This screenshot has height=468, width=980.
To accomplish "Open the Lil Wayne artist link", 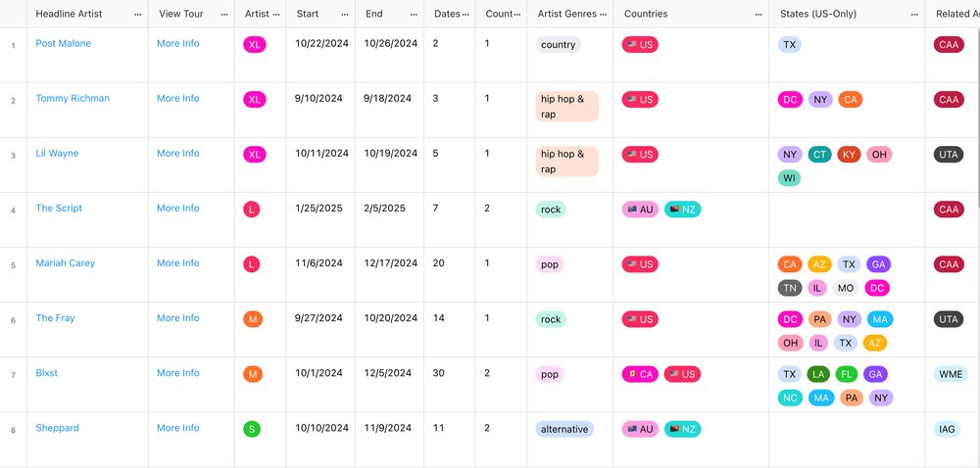I will (x=57, y=154).
